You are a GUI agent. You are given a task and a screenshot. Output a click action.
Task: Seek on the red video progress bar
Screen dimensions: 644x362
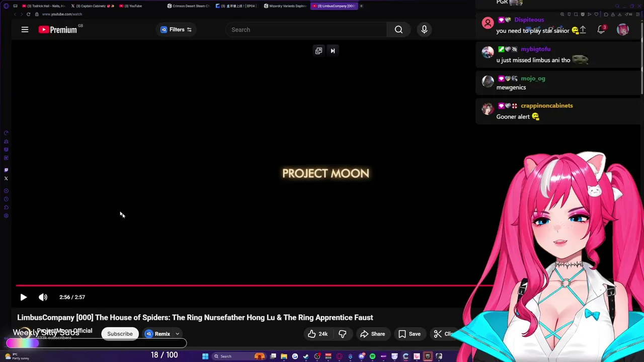point(254,285)
